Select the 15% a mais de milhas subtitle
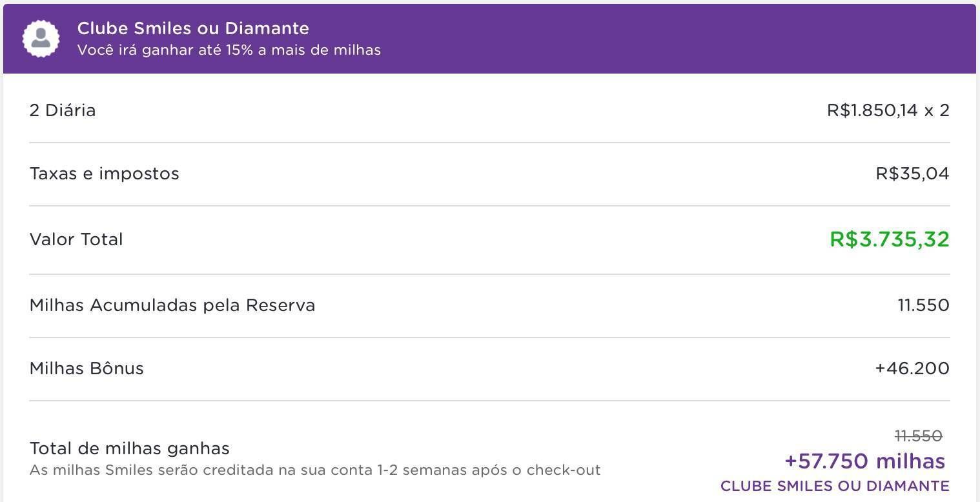The height and width of the screenshot is (502, 980). pos(229,50)
